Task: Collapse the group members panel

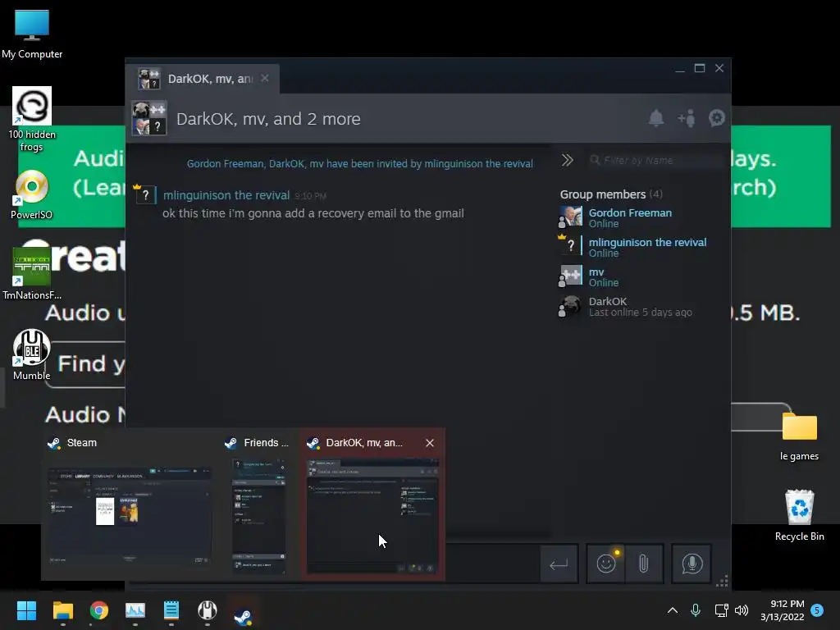Action: tap(568, 160)
